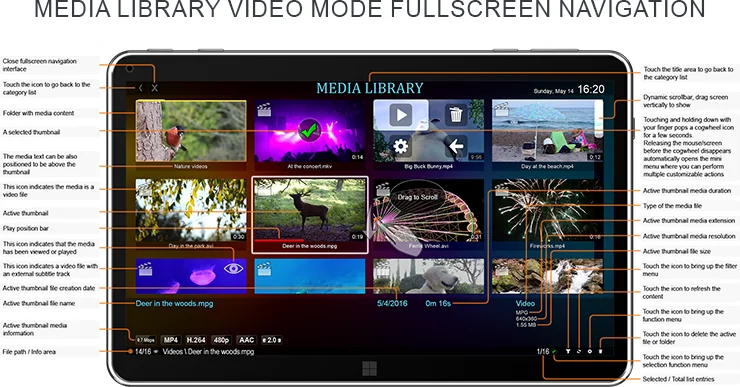Open the Nature videos folder

coord(191,131)
